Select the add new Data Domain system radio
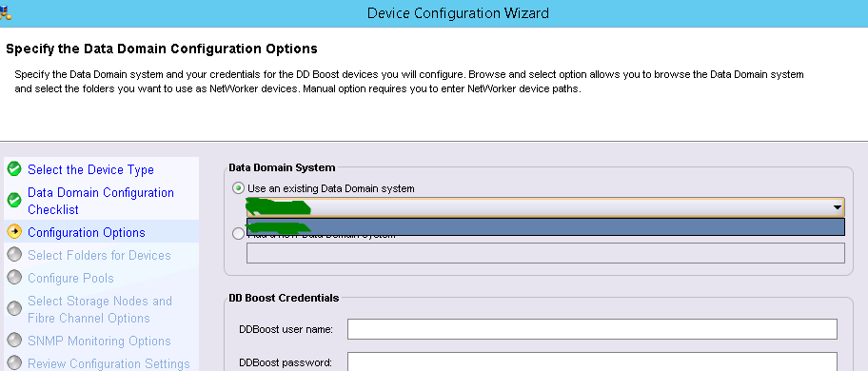Screen dimensions: 868x371 click(x=238, y=234)
